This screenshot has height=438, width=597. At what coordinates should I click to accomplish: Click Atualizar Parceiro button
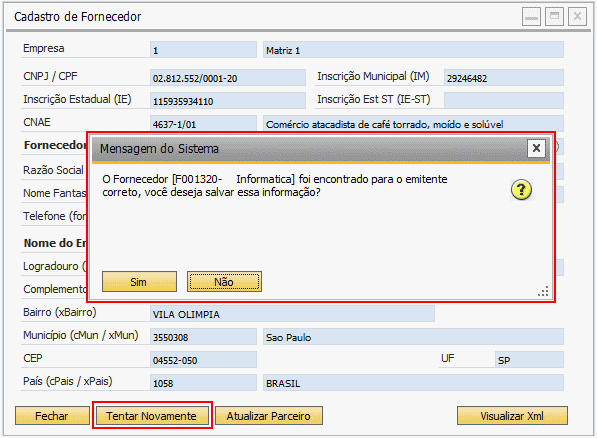click(269, 416)
